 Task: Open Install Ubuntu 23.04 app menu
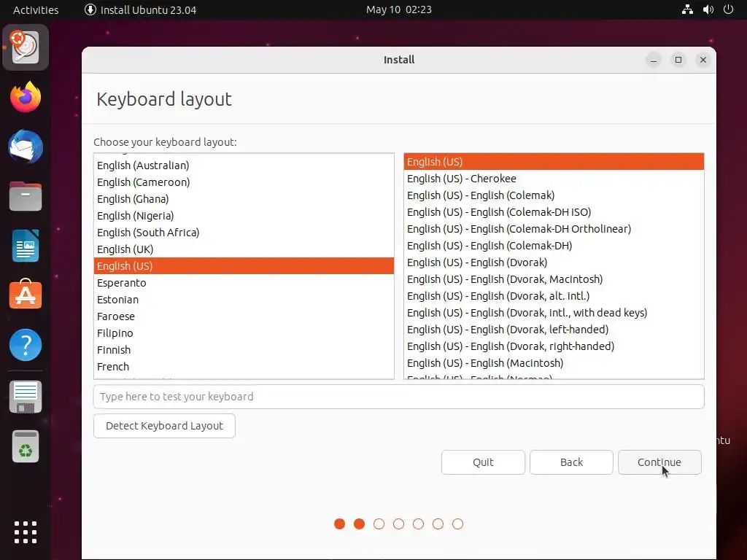(140, 10)
